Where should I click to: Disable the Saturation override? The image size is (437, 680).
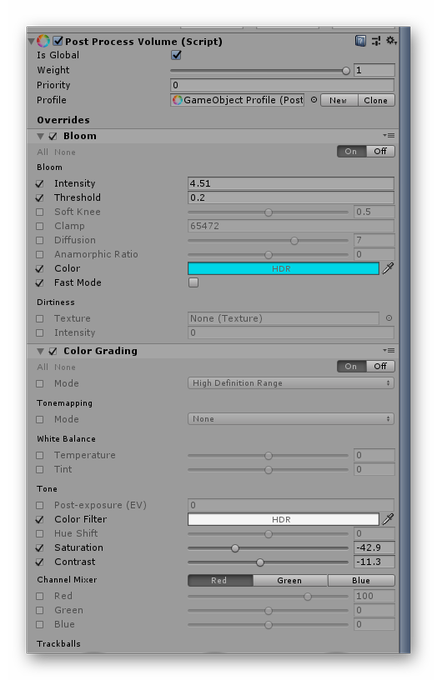(x=40, y=548)
